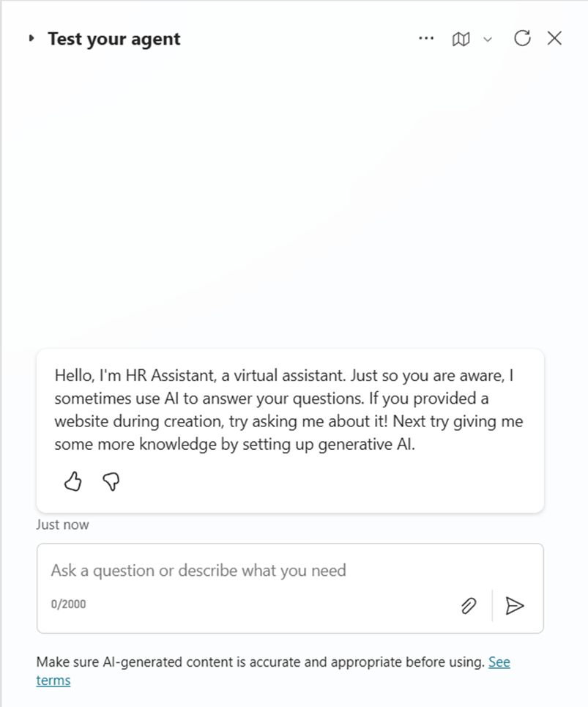This screenshot has height=707, width=588.
Task: Click the 'Just now' timestamp
Action: (63, 525)
